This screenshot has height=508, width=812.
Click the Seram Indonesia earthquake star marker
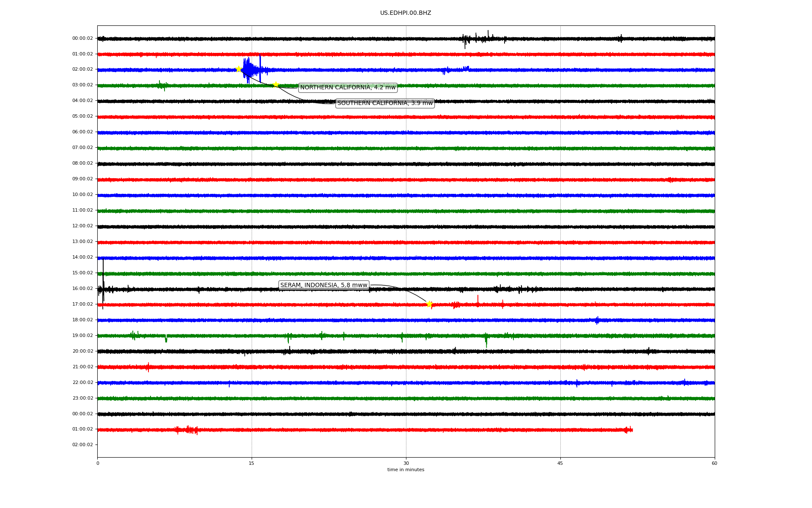[x=429, y=304]
